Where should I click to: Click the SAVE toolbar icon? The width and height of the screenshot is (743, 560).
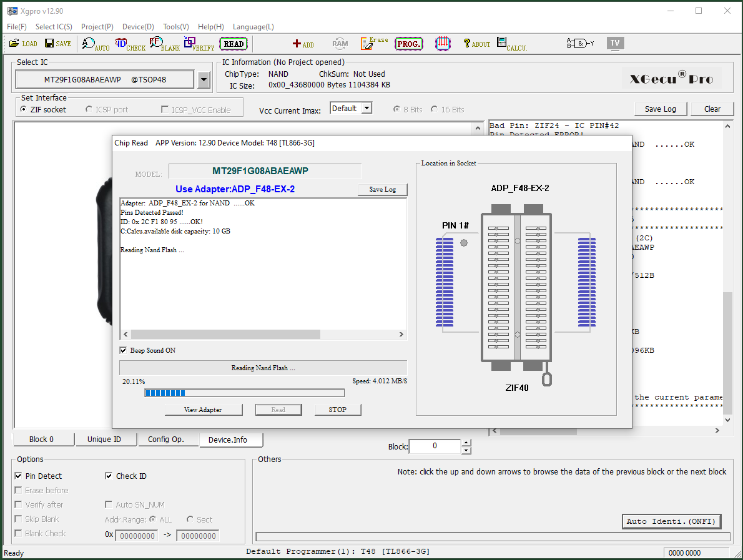[x=58, y=44]
